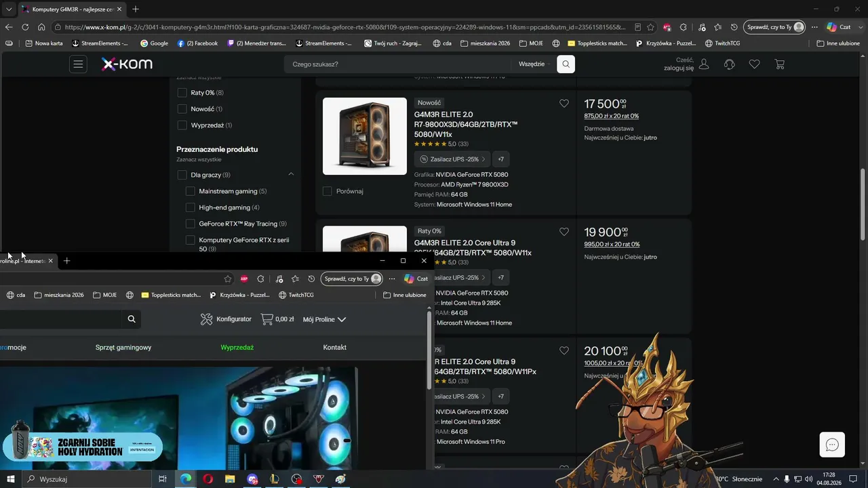Tick Komputery GeForce RTX z serii 50 checkbox
Screen dimensions: 868x488
(x=190, y=240)
